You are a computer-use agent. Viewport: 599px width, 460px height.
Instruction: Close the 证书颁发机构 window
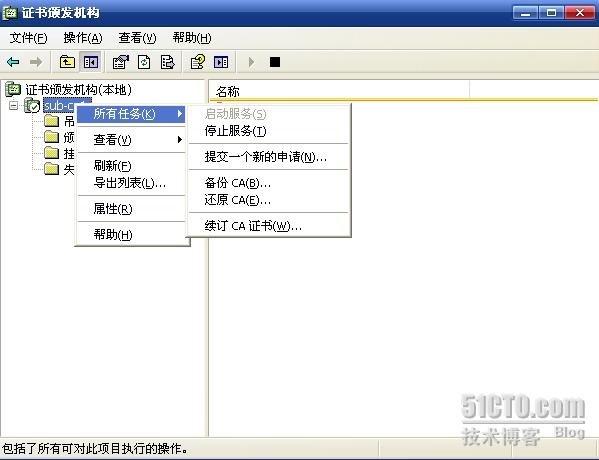(x=580, y=13)
